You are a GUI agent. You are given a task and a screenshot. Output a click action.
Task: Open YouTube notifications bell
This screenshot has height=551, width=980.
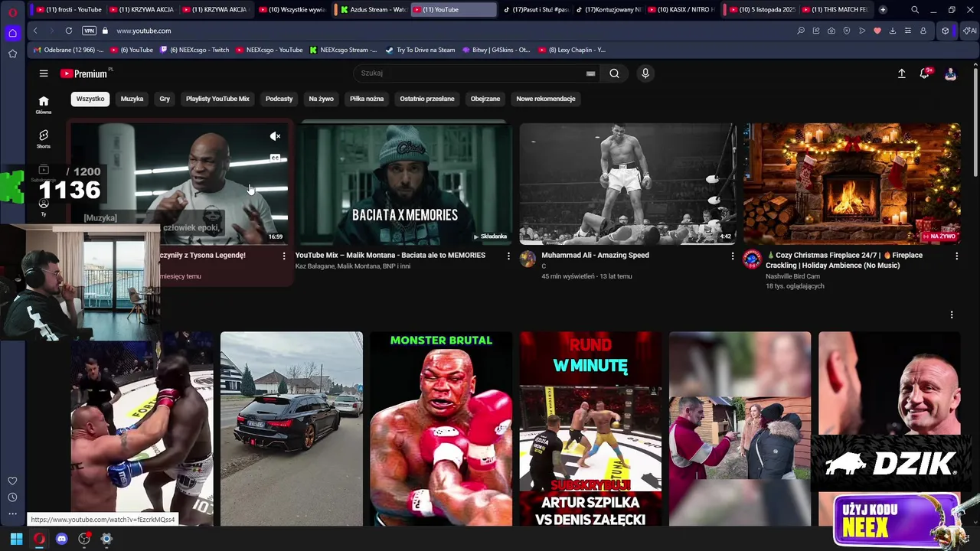click(x=925, y=73)
